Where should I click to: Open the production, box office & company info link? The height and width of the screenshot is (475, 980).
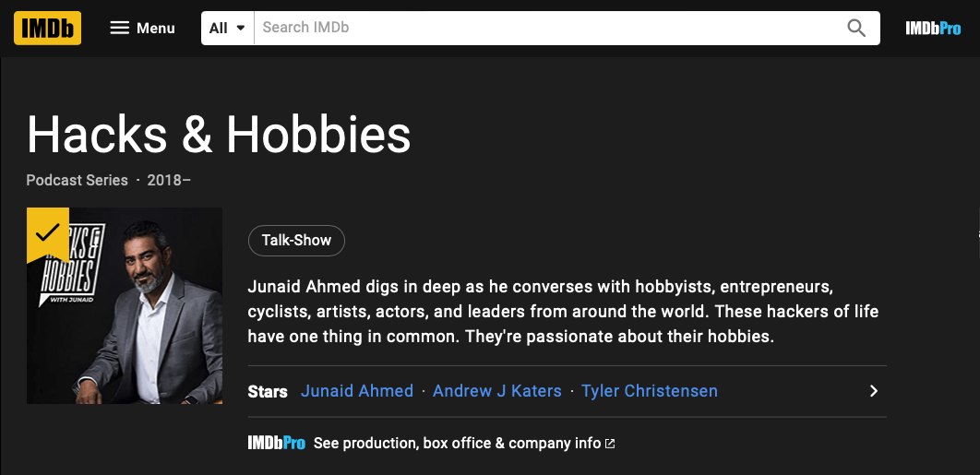click(457, 444)
